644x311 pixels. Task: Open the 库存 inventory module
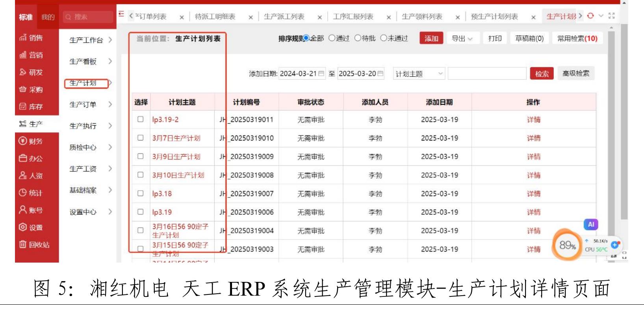(31, 107)
